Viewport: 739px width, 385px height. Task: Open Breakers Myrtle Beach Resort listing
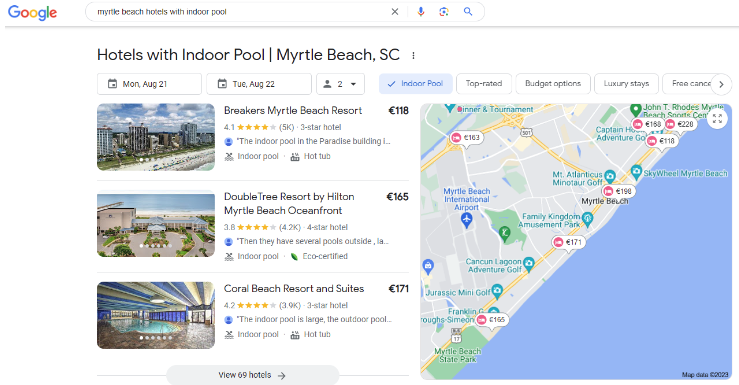point(293,111)
